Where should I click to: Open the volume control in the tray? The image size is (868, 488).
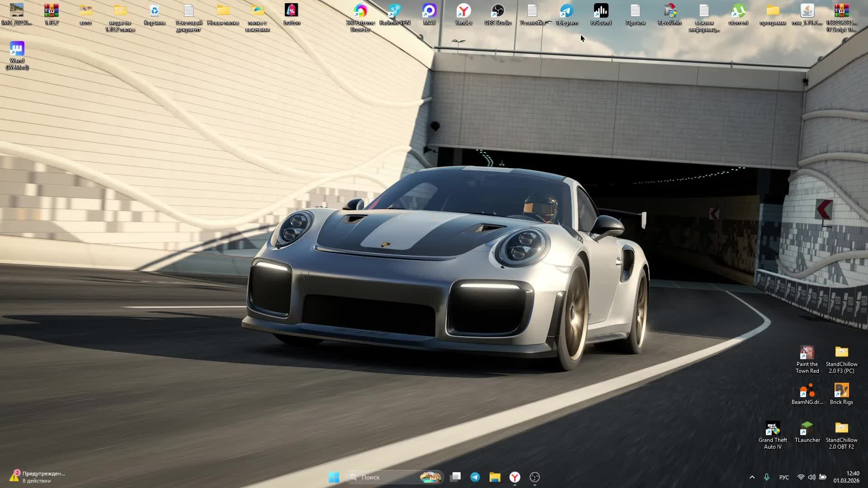[x=812, y=477]
